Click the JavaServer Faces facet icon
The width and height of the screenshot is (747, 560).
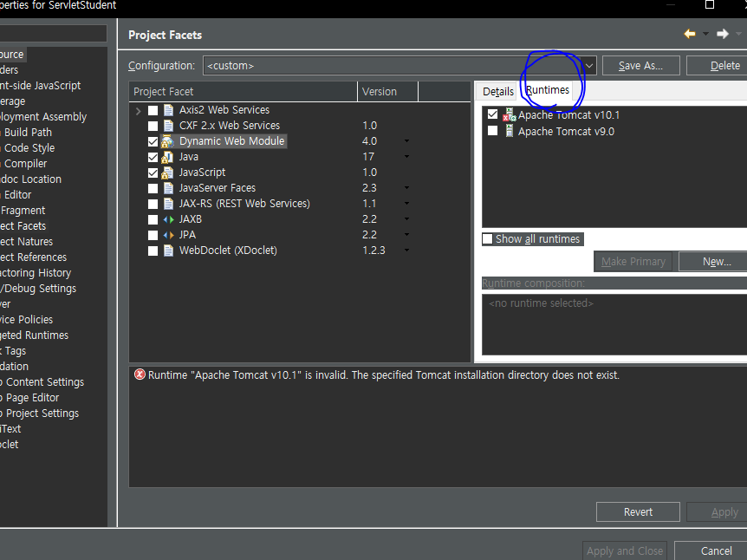point(168,188)
